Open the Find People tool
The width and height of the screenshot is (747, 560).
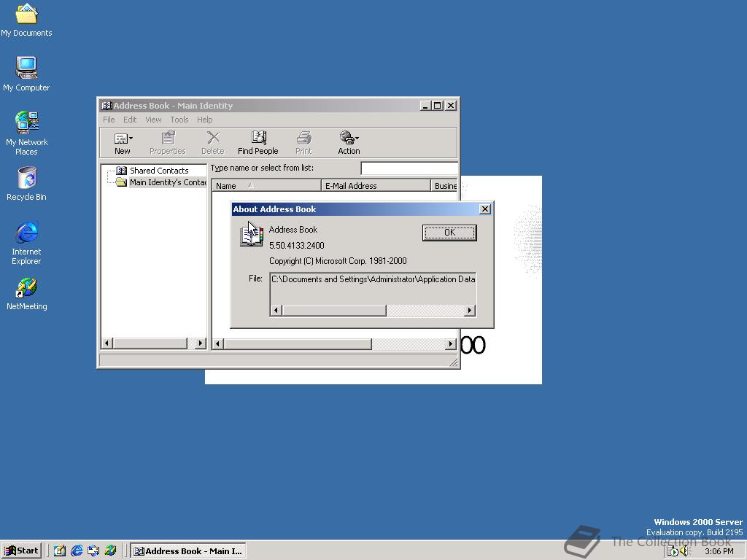pyautogui.click(x=258, y=143)
